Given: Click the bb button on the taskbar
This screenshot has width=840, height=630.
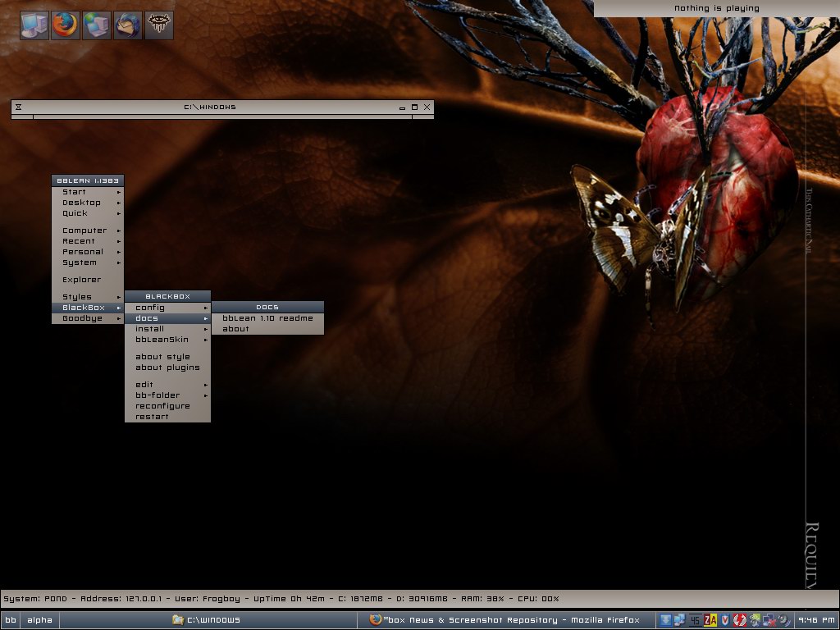Looking at the screenshot, I should 11,620.
